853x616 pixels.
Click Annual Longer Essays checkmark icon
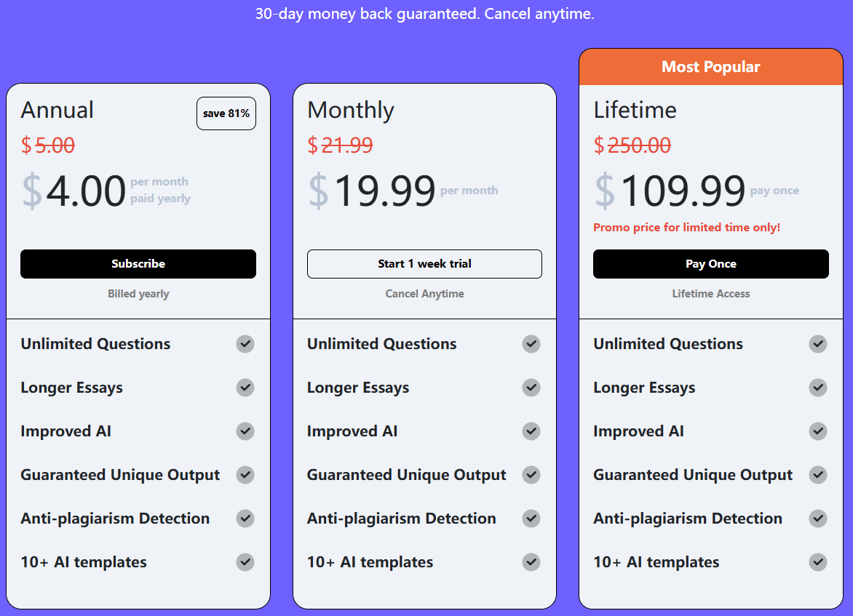point(245,388)
